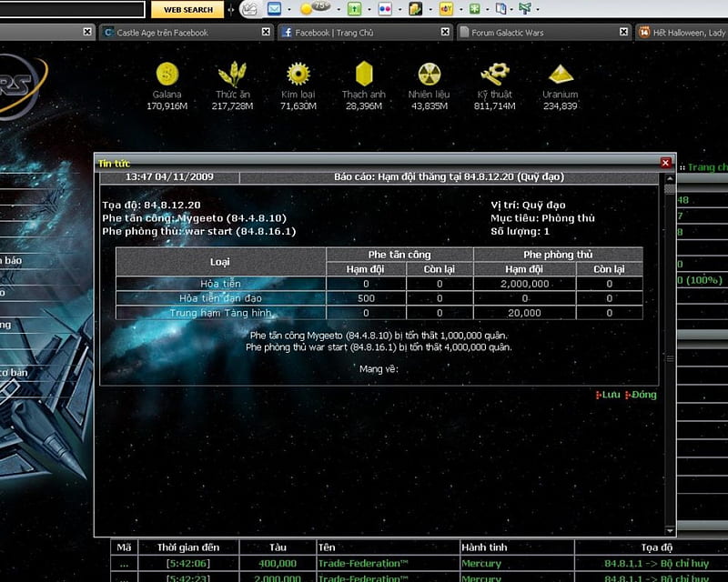The width and height of the screenshot is (728, 582).
Task: Click the Thức ăn wheat icon
Action: click(233, 74)
